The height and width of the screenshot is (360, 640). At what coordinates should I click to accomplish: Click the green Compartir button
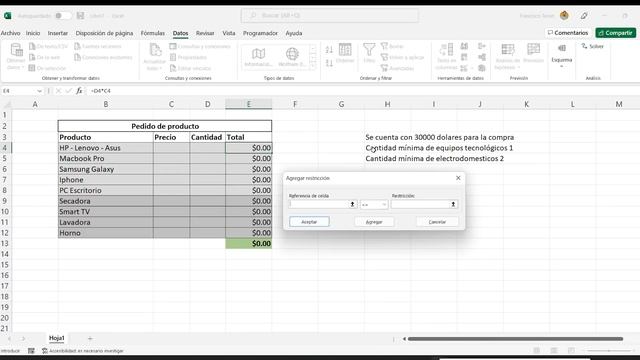coord(616,33)
